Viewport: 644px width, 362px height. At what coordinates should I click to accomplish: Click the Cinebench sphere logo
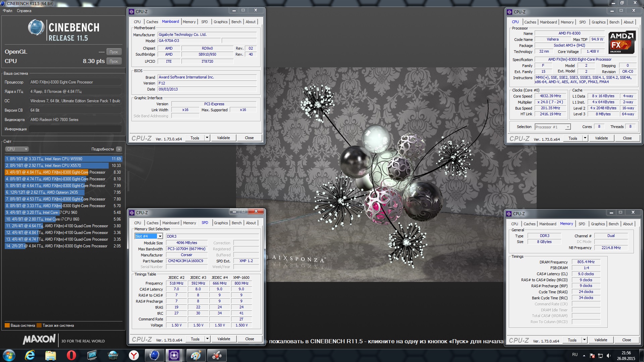36,27
